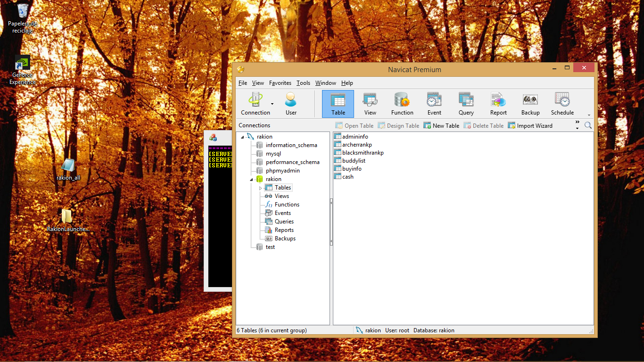This screenshot has width=644, height=362.
Task: Open the Event toolbar icon
Action: click(434, 104)
